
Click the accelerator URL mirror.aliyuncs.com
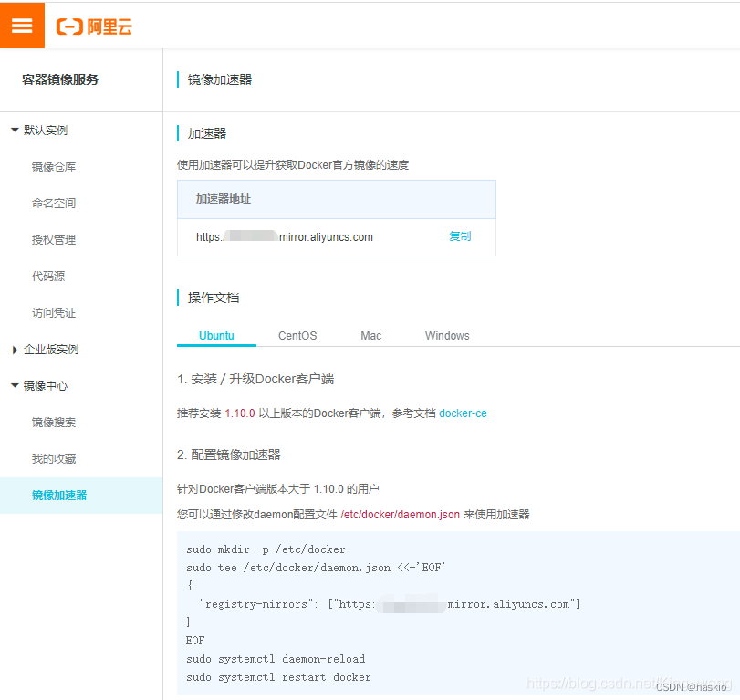coord(283,236)
